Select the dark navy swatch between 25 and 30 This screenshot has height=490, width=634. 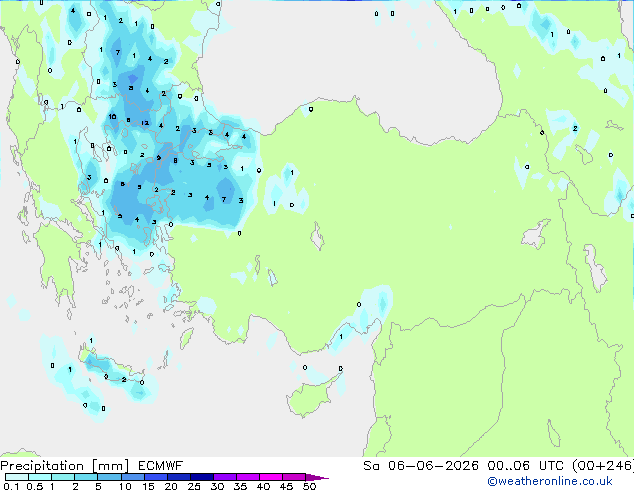pyautogui.click(x=201, y=477)
